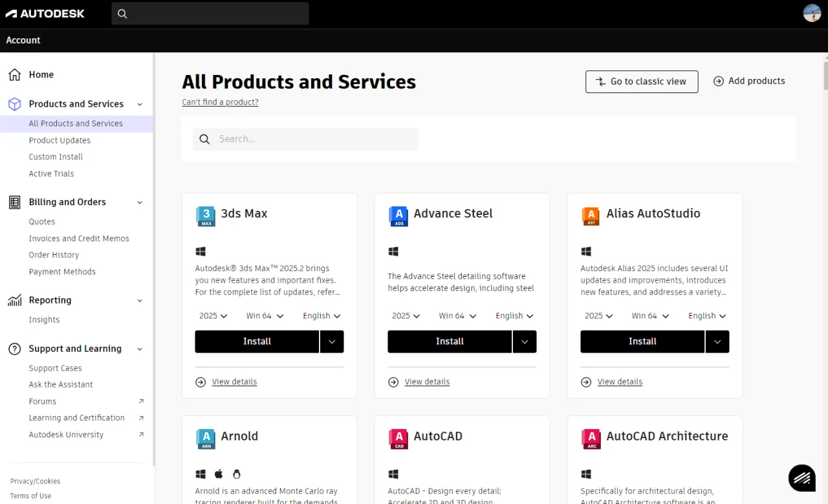Click the 3ds Max product icon
Screen dimensions: 828x504
tap(205, 216)
